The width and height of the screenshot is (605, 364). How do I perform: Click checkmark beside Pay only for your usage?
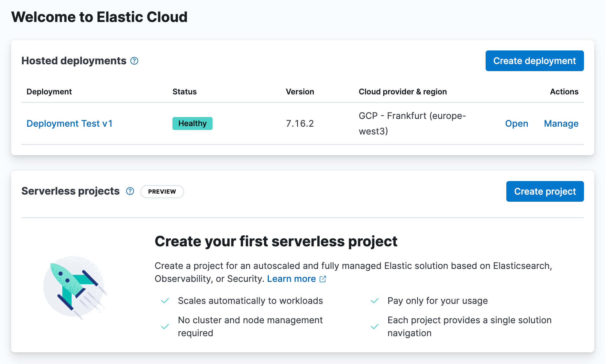click(x=375, y=301)
